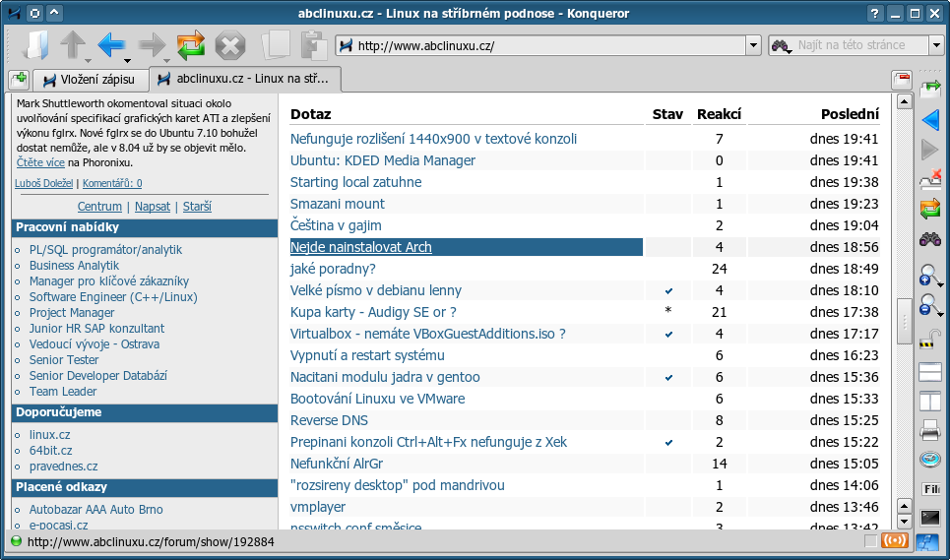Select duplicate tab icon with green arrow in side toolbar
Screen dimensions: 950x560
[930, 89]
